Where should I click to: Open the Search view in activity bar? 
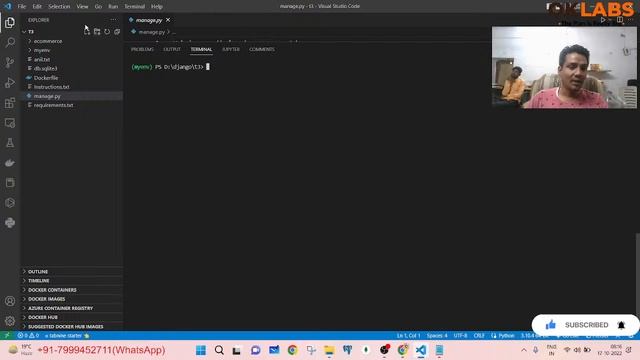point(10,42)
